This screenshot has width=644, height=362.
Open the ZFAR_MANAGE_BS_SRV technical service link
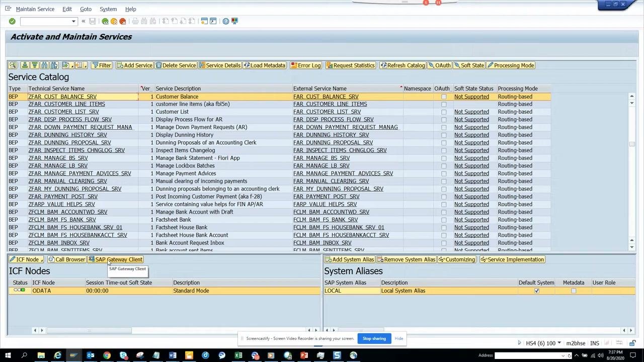(x=58, y=158)
